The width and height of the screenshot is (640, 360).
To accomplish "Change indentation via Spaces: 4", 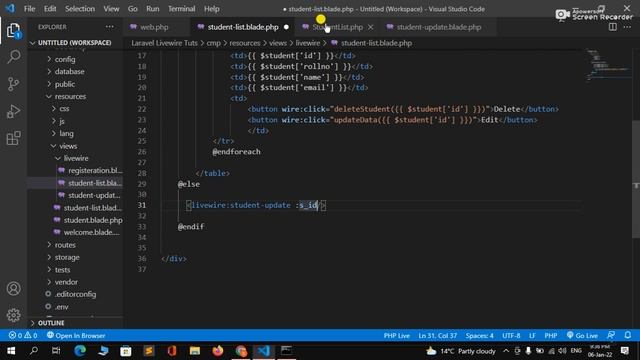I will point(480,336).
